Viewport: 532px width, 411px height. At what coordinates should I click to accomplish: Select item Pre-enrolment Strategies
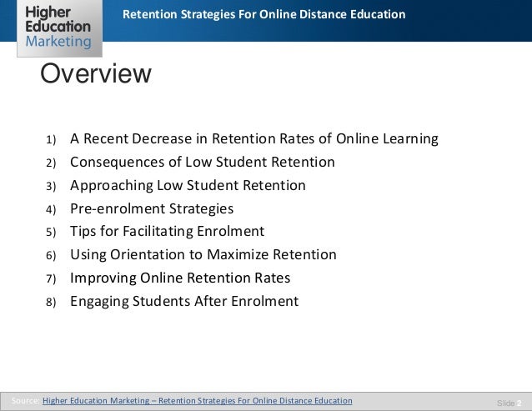(x=152, y=208)
